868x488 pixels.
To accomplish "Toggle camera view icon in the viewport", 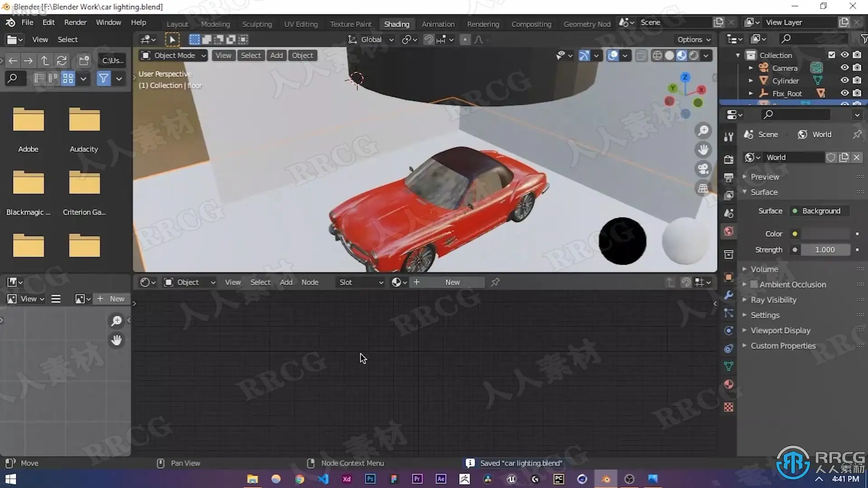I will tap(703, 169).
